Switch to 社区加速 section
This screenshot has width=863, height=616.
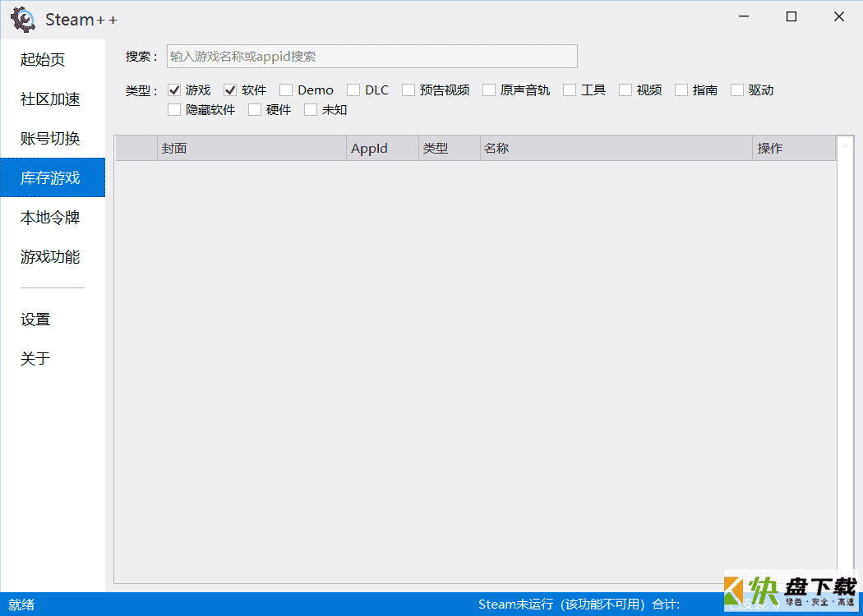point(53,99)
